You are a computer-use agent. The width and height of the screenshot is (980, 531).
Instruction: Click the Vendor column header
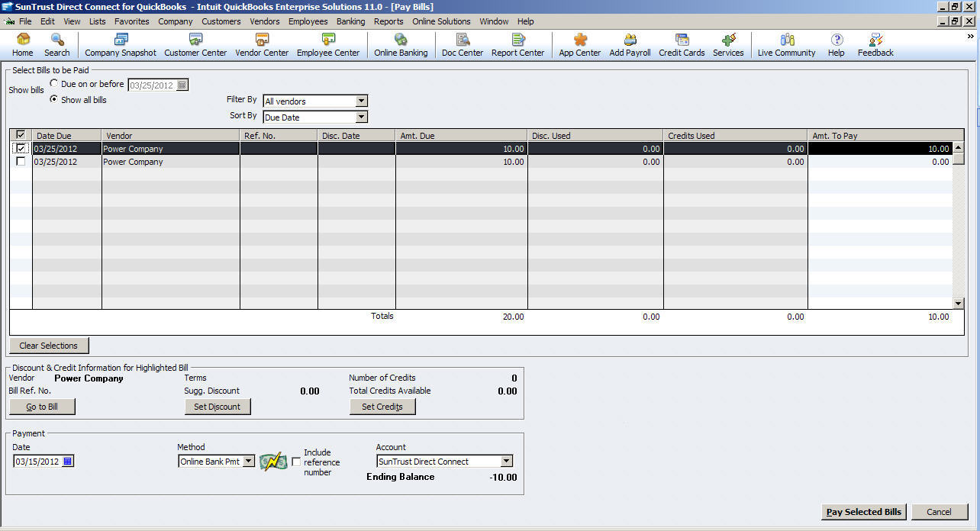click(x=171, y=136)
